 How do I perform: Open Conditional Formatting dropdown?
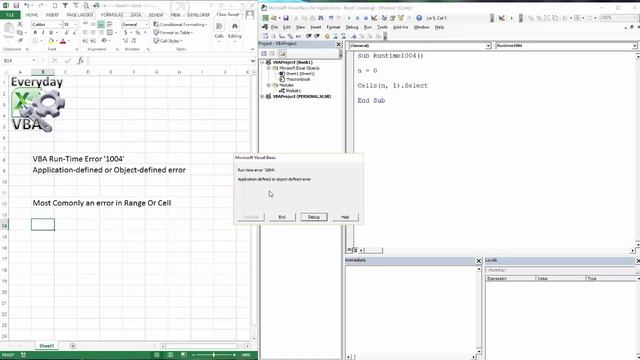180,24
